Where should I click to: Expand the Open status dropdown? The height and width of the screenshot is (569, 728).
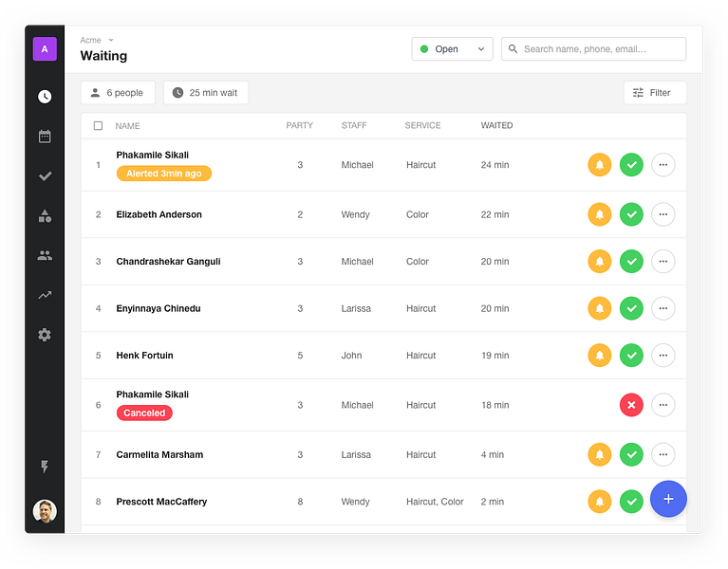point(452,48)
